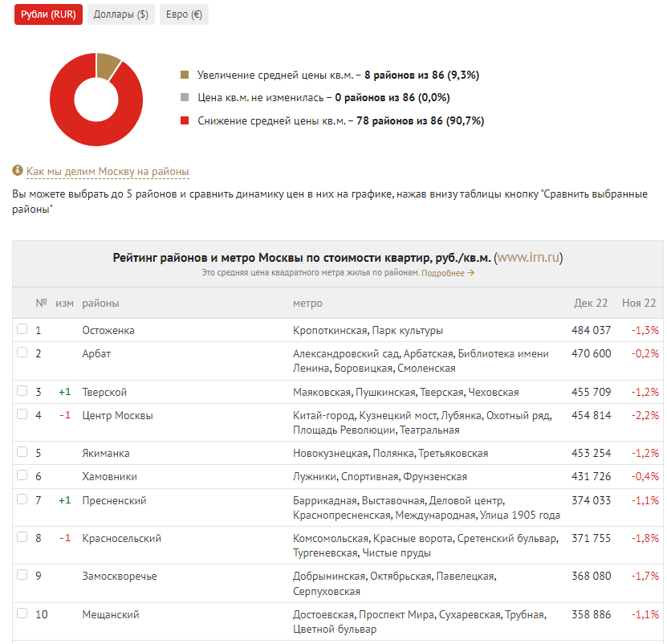Switch to the Доллары ($) currency tab
Screen dimensions: 667x644
point(121,14)
